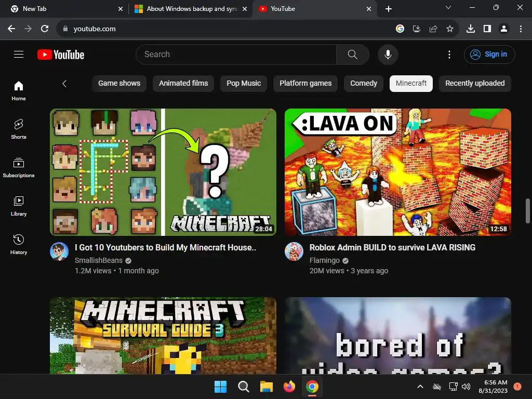Image resolution: width=532 pixels, height=399 pixels.
Task: Click the YouTube logo
Action: (61, 54)
